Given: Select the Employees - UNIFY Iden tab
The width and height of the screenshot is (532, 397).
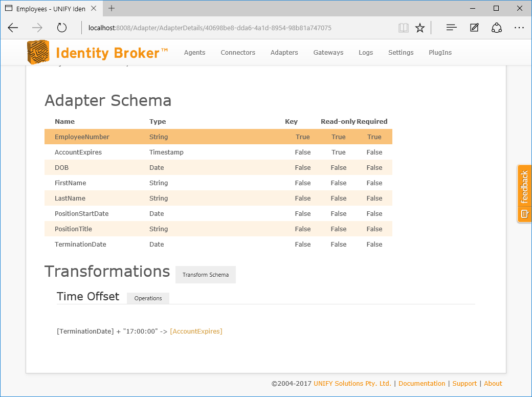Looking at the screenshot, I should [x=51, y=9].
